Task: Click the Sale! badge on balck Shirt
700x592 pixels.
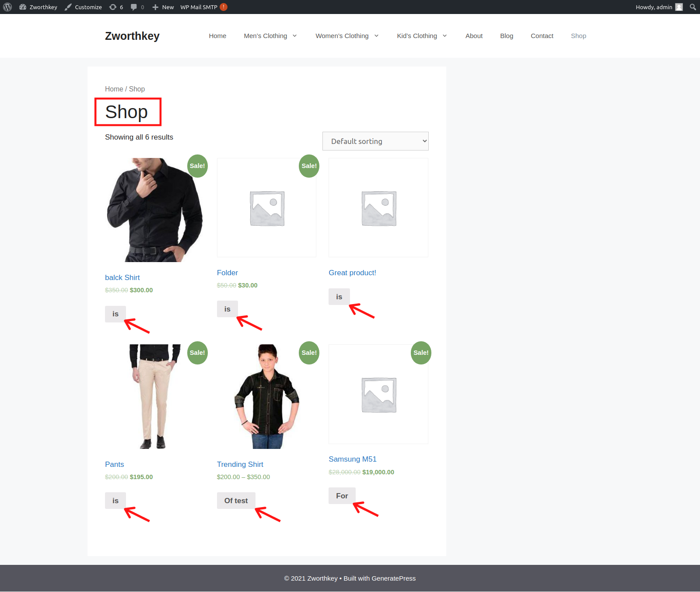Action: (x=197, y=166)
